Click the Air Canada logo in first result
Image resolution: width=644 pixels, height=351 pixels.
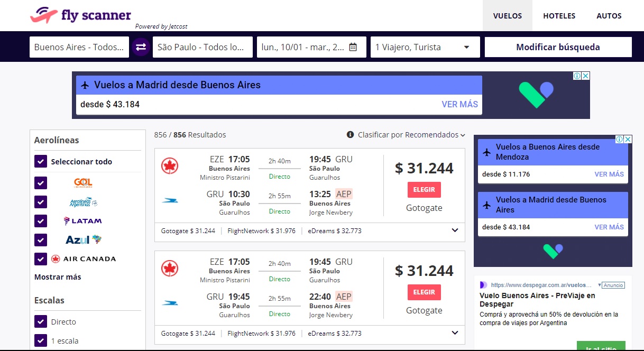pos(170,167)
